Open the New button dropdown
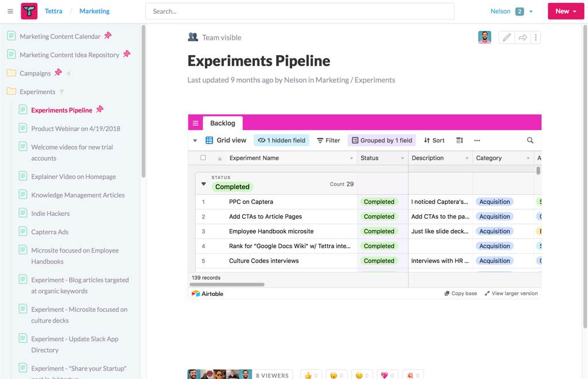This screenshot has height=379, width=588. 566,11
